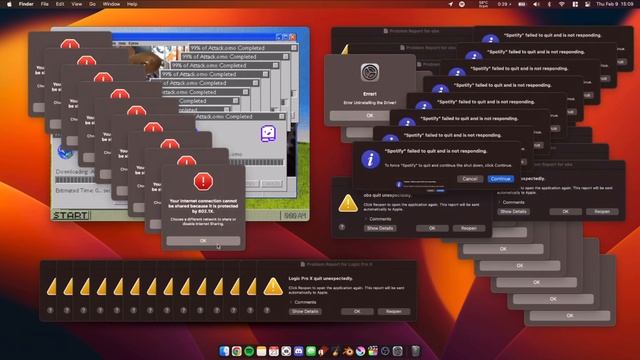Open the Notes app in the Dock
Image resolution: width=640 pixels, height=360 pixels.
pos(261,351)
